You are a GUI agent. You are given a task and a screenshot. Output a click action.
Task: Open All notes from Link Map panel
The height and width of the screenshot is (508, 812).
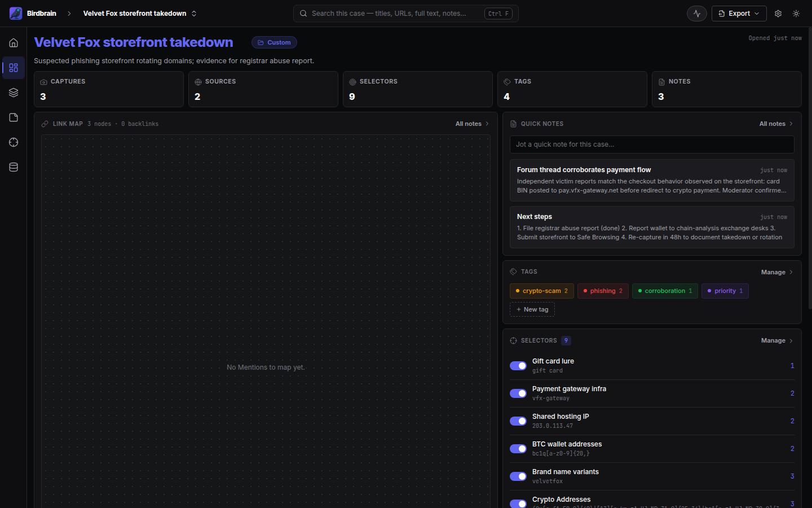472,124
